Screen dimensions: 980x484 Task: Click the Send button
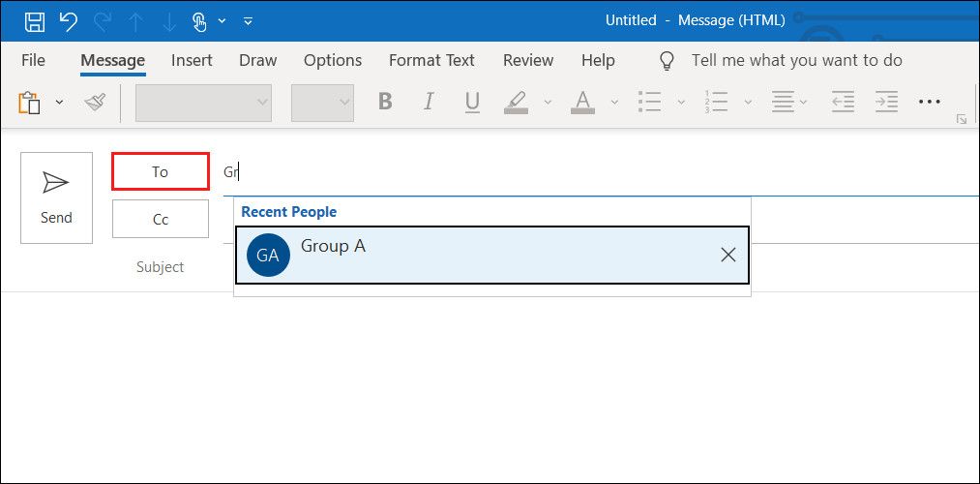[56, 197]
